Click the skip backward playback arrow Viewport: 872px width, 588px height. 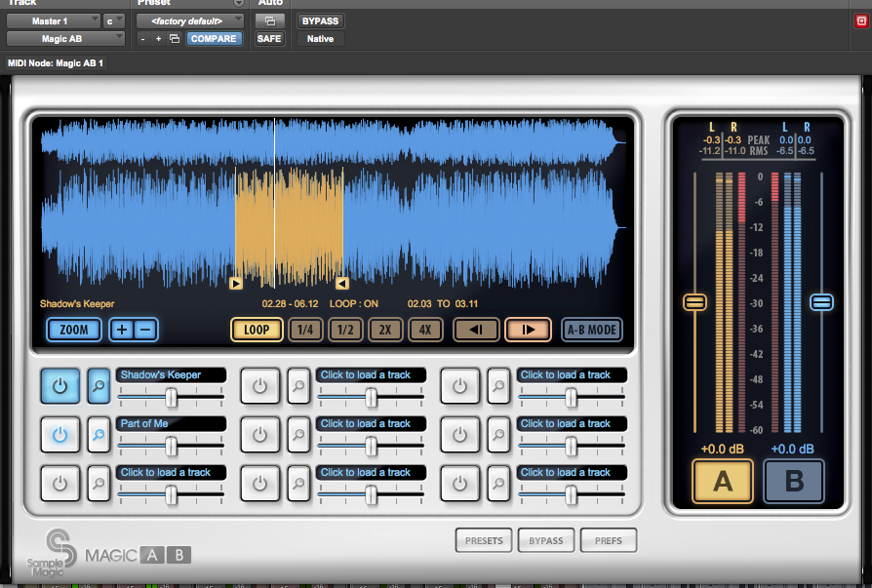tap(476, 330)
